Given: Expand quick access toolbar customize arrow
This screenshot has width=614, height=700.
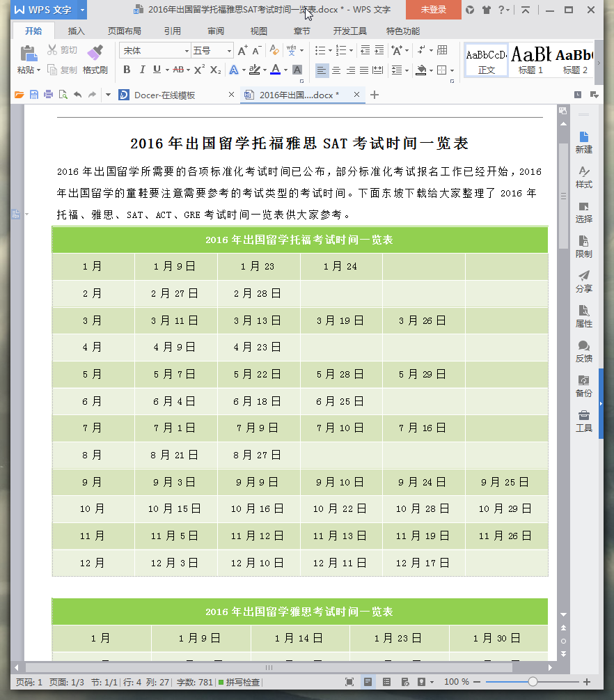Looking at the screenshot, I should (108, 95).
